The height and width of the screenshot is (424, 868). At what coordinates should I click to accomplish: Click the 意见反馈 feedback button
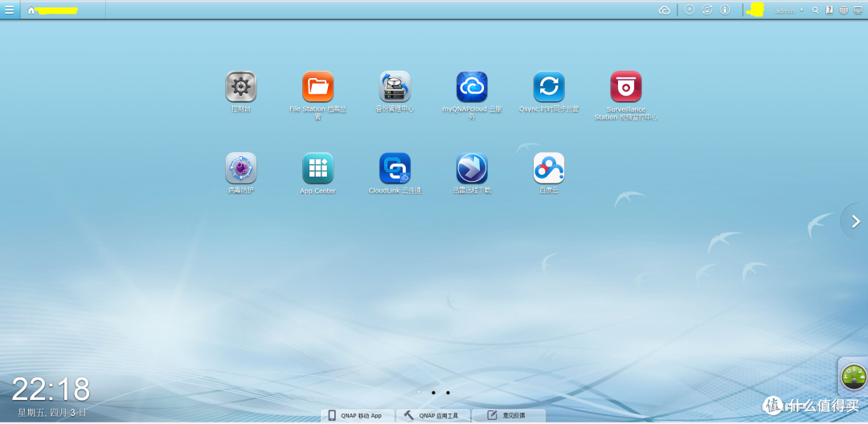point(509,416)
